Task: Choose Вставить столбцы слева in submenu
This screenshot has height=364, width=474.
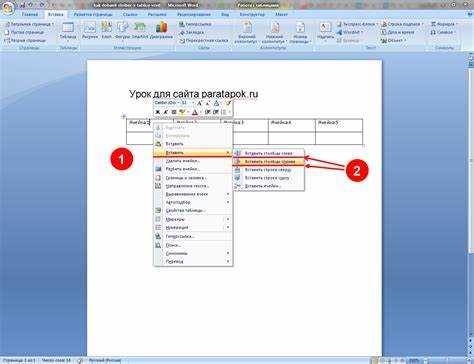Action: [268, 153]
